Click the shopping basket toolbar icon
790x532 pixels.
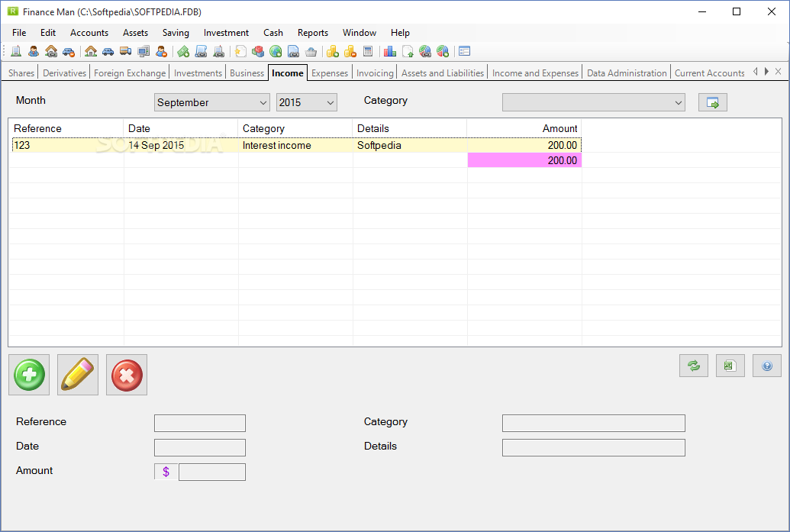311,51
